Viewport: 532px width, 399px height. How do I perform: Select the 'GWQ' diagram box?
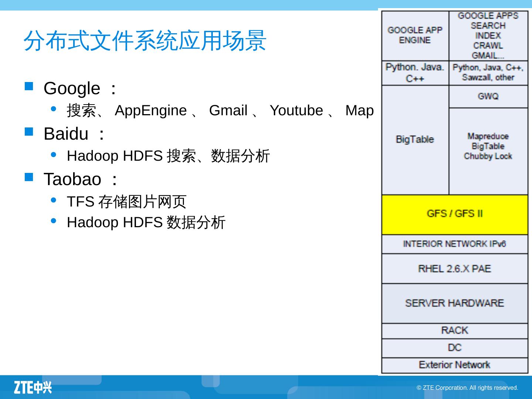488,97
